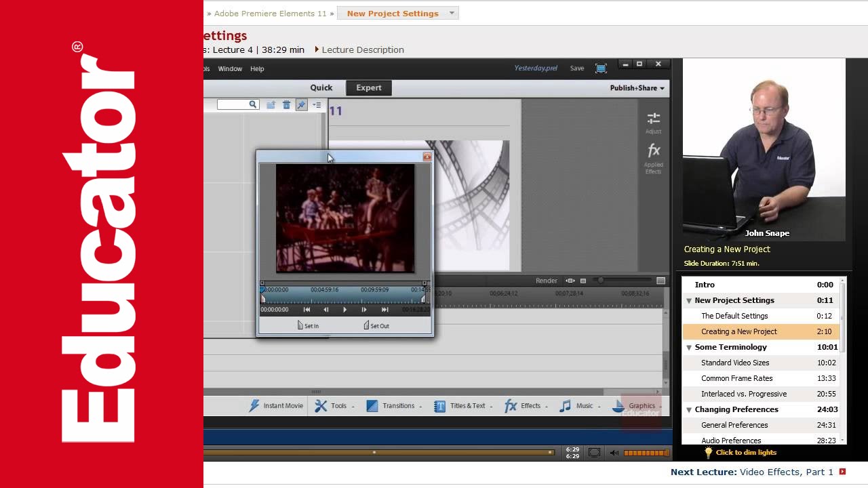The image size is (868, 488).
Task: Open the Tools panel dropdown
Action: coord(334,406)
